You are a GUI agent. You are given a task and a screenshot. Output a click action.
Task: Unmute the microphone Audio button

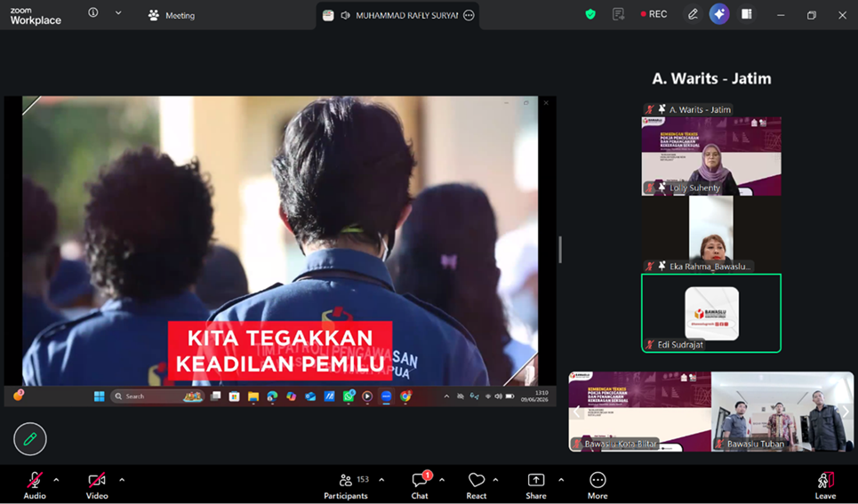tap(35, 485)
